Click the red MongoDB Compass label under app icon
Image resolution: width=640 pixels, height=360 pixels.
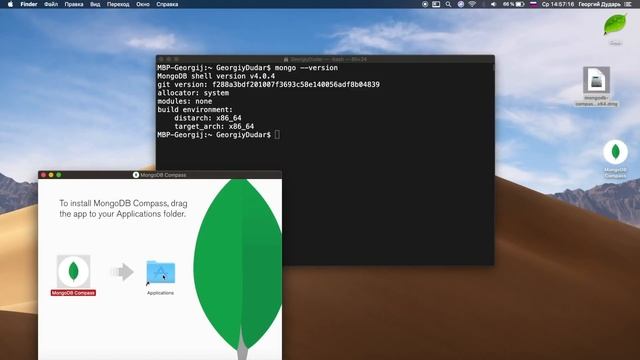[x=73, y=293]
